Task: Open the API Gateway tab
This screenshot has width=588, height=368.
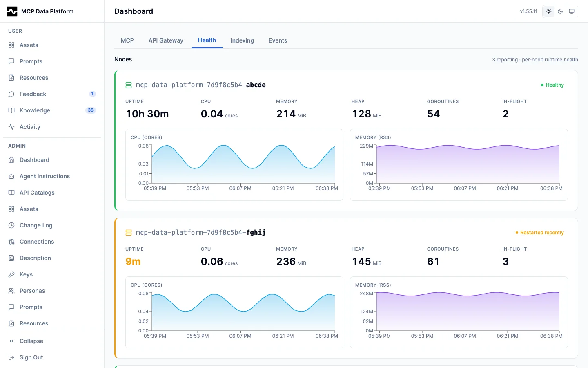Action: [166, 40]
